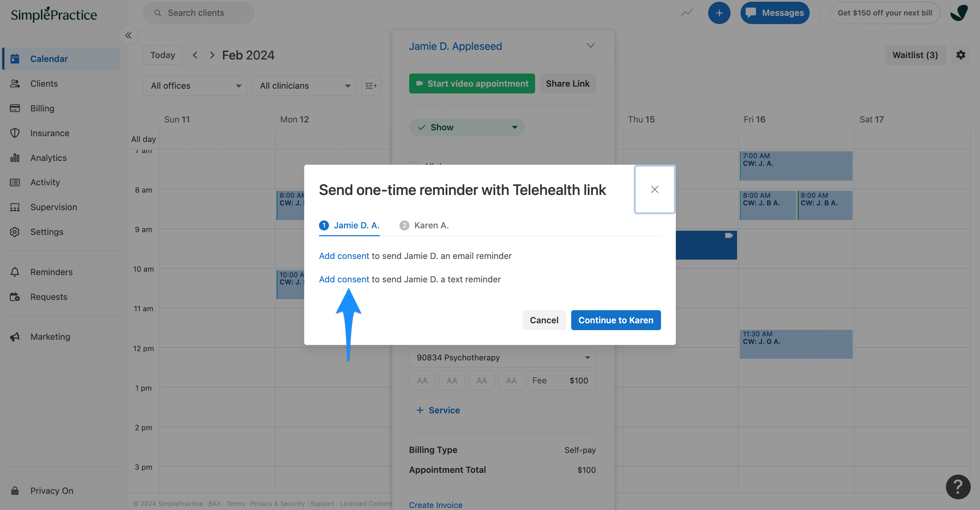Click the Search clients field
The height and width of the screenshot is (510, 980).
[199, 13]
